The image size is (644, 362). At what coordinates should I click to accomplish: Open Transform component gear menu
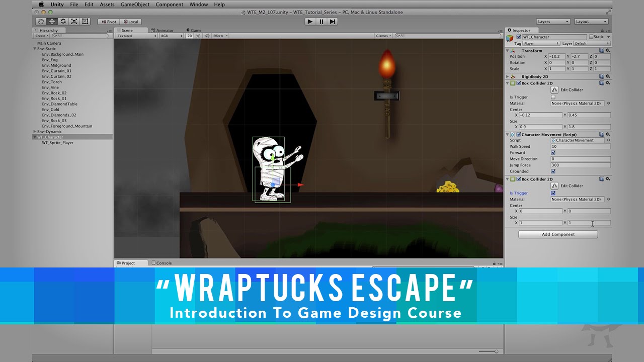pyautogui.click(x=608, y=50)
